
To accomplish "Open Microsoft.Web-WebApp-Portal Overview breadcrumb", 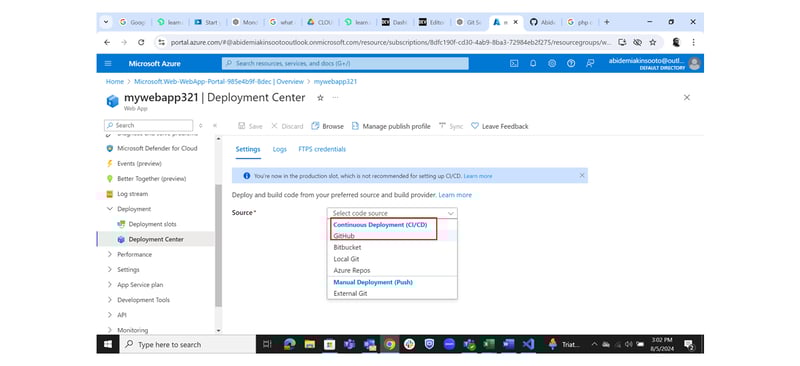I will [219, 82].
